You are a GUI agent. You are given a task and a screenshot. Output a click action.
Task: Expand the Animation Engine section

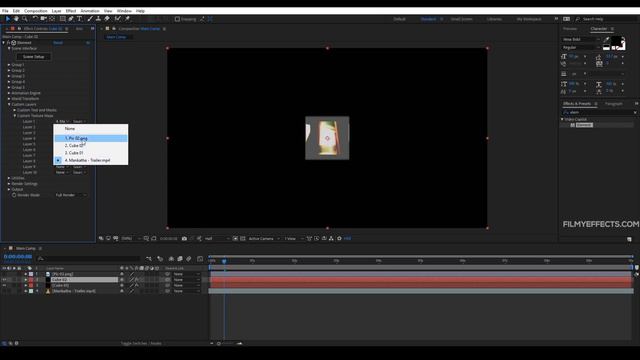[9, 93]
